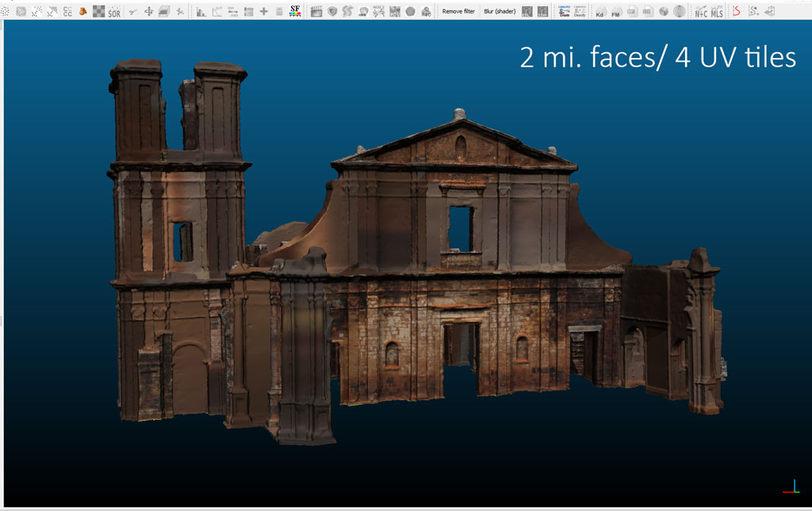Click the MLS smoothing icon
The height and width of the screenshot is (511, 812).
pyautogui.click(x=717, y=12)
